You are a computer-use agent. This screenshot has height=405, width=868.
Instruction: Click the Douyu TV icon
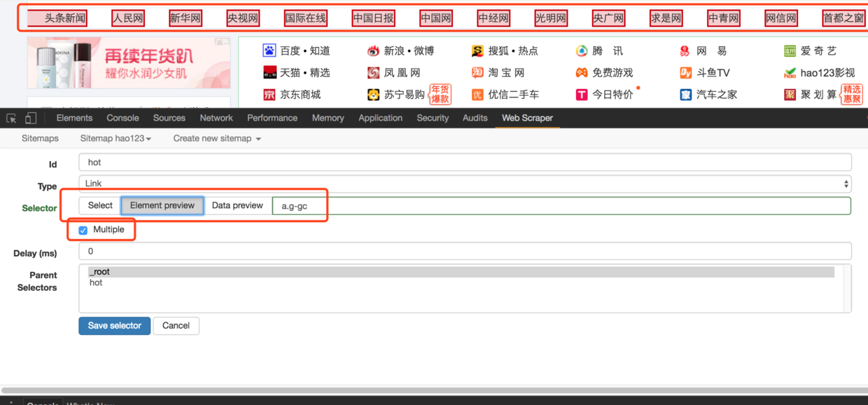click(686, 72)
